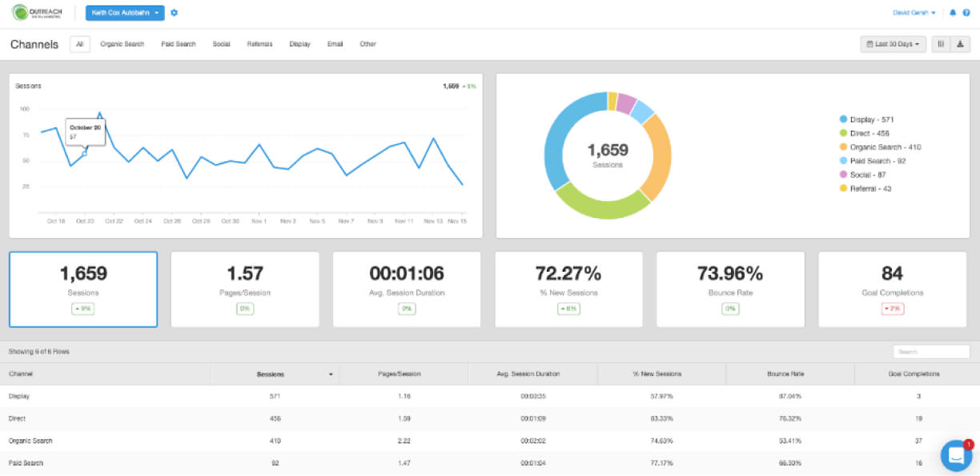The height and width of the screenshot is (476, 980).
Task: Click the column chooser icon
Action: click(941, 44)
